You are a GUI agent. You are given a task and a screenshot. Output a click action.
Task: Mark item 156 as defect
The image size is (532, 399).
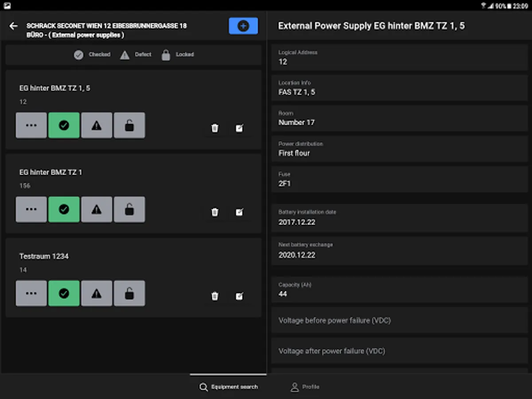97,210
